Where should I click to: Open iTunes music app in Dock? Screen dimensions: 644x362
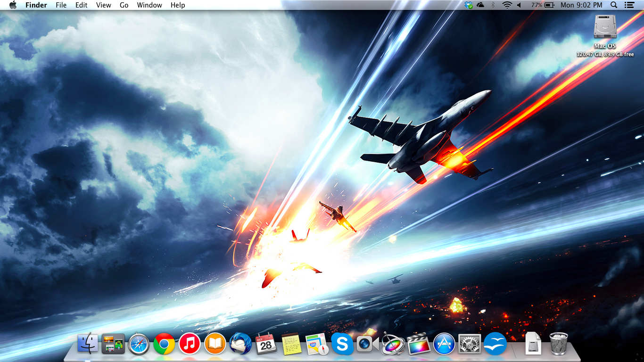tap(190, 344)
